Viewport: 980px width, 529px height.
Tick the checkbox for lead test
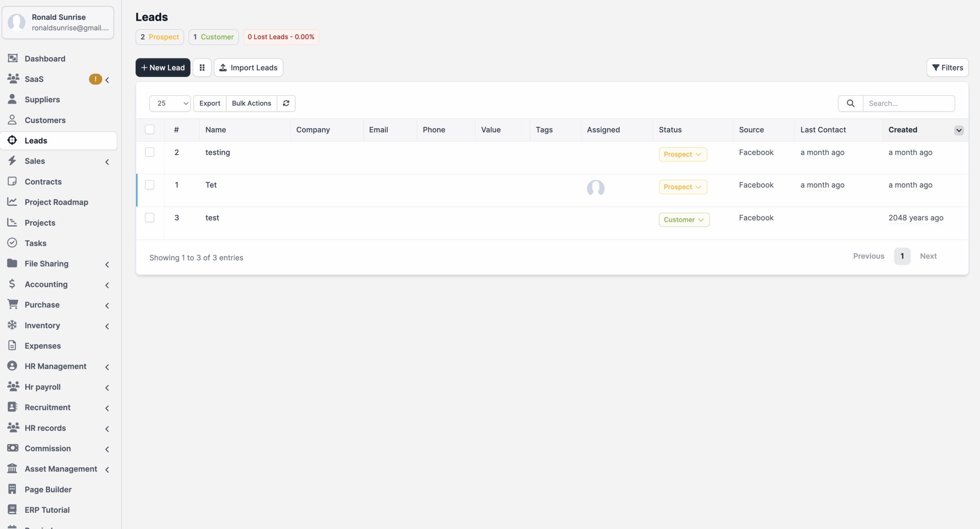tap(150, 218)
